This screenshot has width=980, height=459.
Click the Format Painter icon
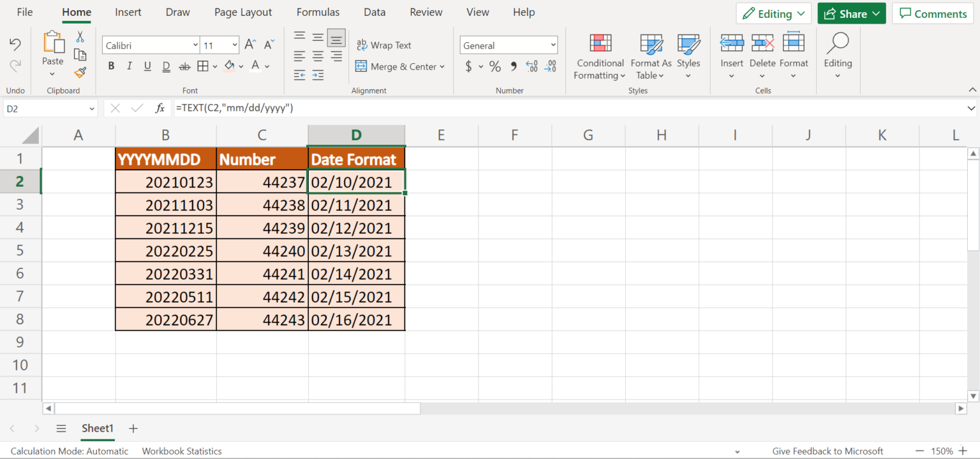[x=80, y=72]
